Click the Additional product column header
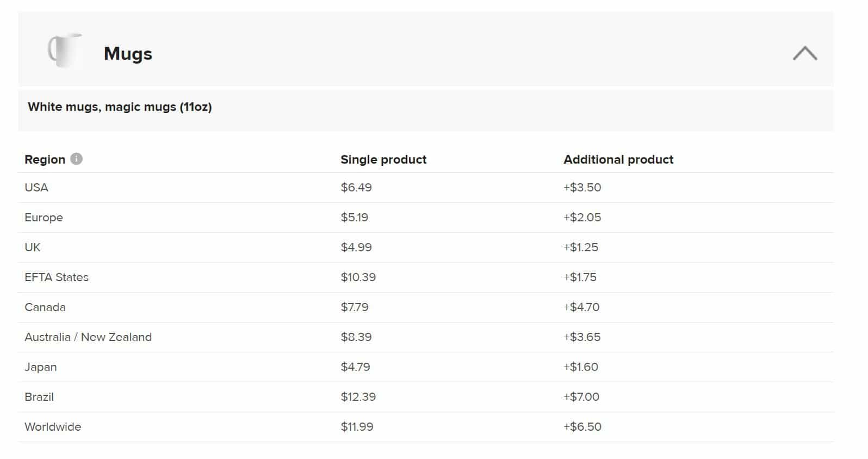This screenshot has width=868, height=459. pos(618,159)
